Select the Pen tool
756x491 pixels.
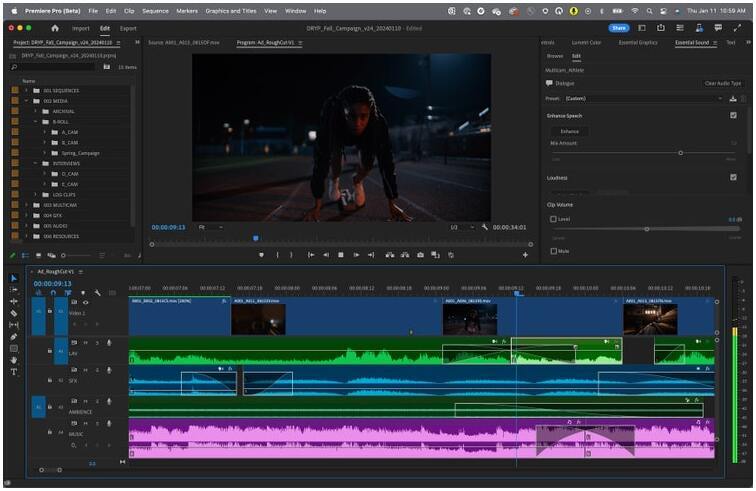(14, 337)
